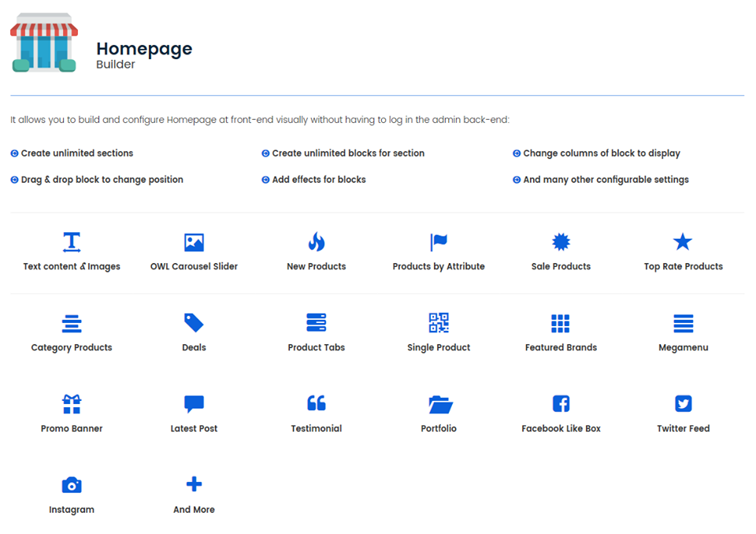Click the storefront Homepage Builder logo
This screenshot has height=534, width=756.
click(x=44, y=43)
